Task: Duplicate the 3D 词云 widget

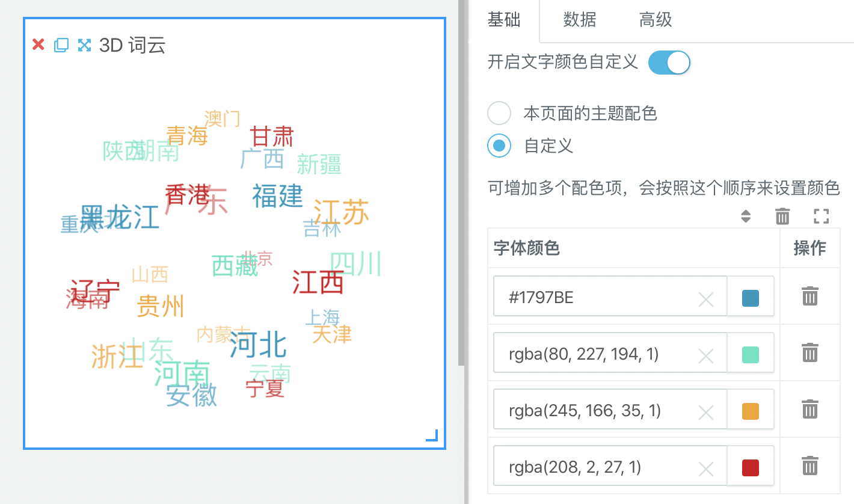Action: click(x=61, y=45)
